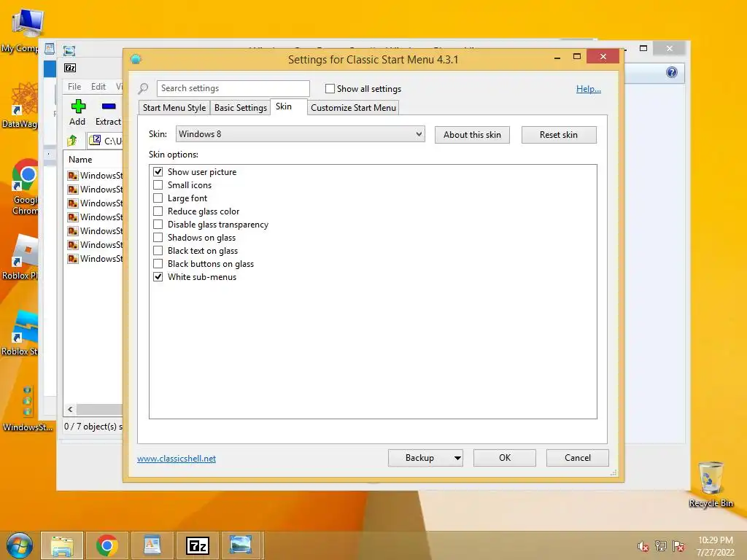Open the Skin dropdown showing Windows 8
Image resolution: width=747 pixels, height=560 pixels.
300,134
